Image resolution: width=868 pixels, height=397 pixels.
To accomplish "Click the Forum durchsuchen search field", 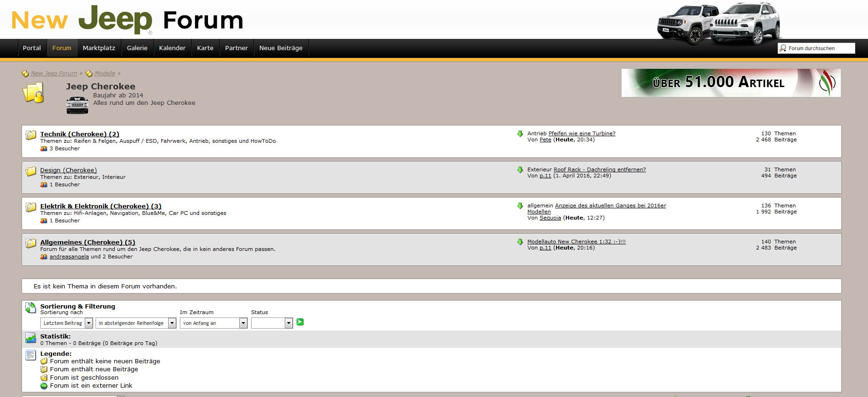I will coord(820,48).
